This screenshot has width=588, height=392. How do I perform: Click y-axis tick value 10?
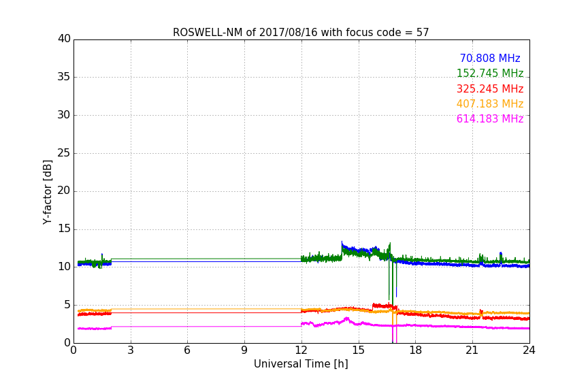(x=64, y=267)
